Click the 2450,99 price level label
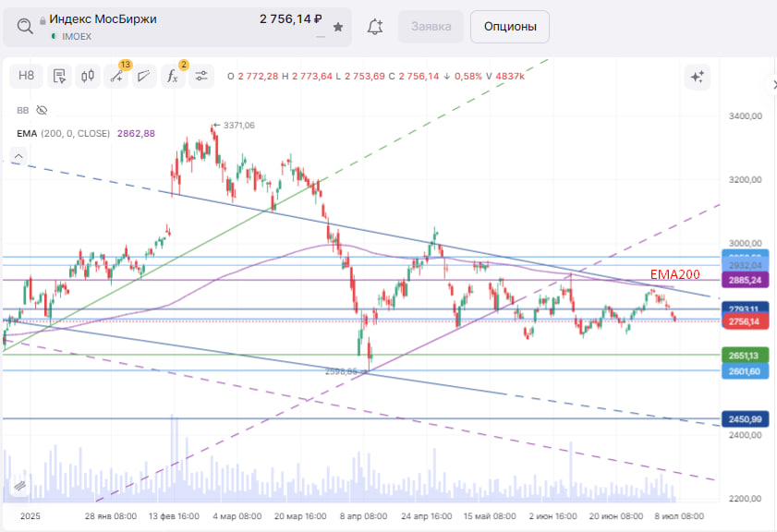The image size is (777, 532). (744, 419)
